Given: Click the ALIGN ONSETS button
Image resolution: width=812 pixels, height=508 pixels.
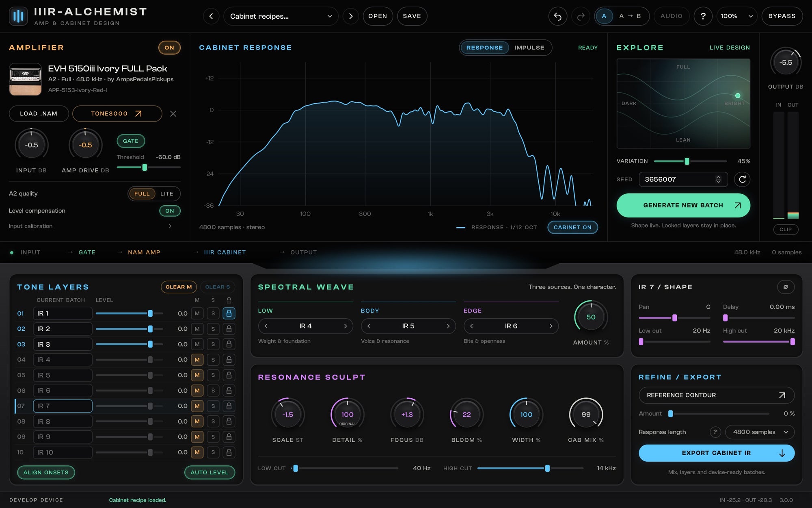Looking at the screenshot, I should 46,472.
